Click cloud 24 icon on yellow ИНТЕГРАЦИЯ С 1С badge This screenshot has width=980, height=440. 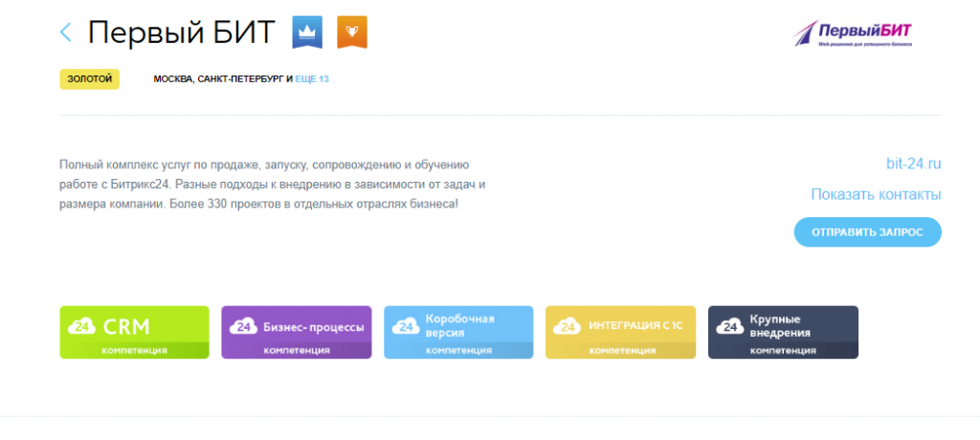click(x=568, y=326)
